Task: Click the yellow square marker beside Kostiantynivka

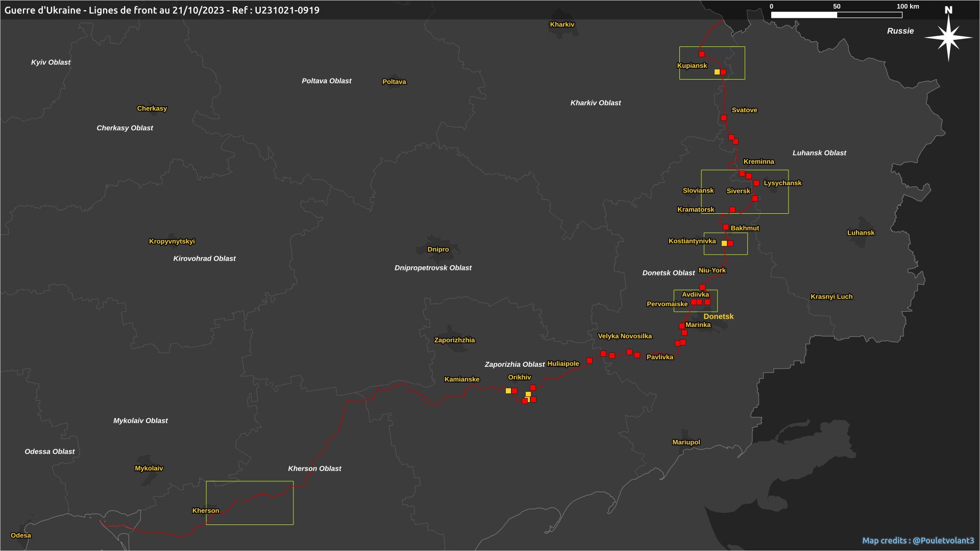Action: tap(724, 243)
